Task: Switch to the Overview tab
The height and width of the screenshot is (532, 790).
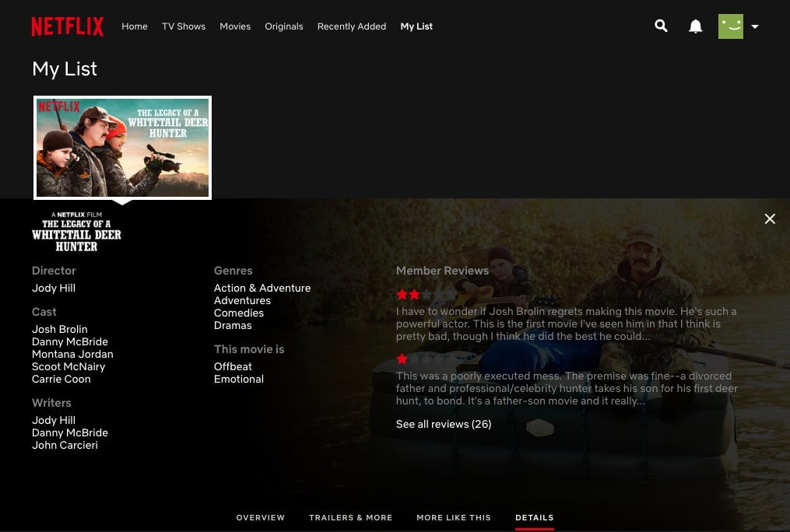Action: (261, 517)
